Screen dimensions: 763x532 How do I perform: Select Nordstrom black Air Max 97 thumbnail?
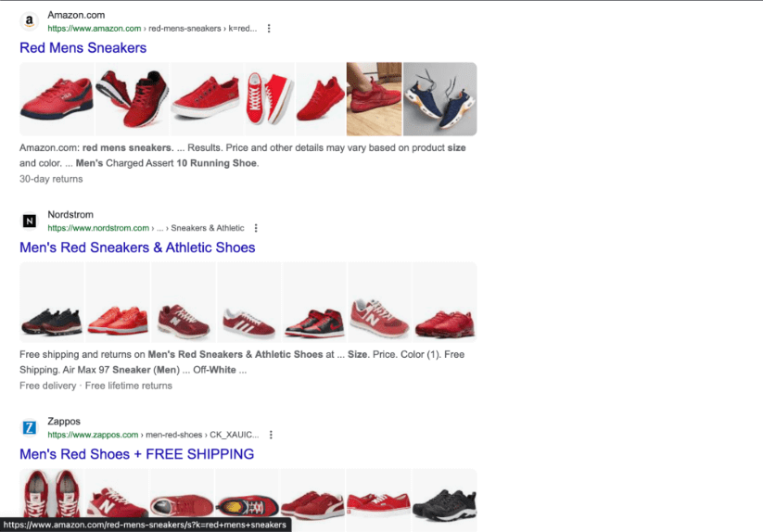pyautogui.click(x=52, y=302)
